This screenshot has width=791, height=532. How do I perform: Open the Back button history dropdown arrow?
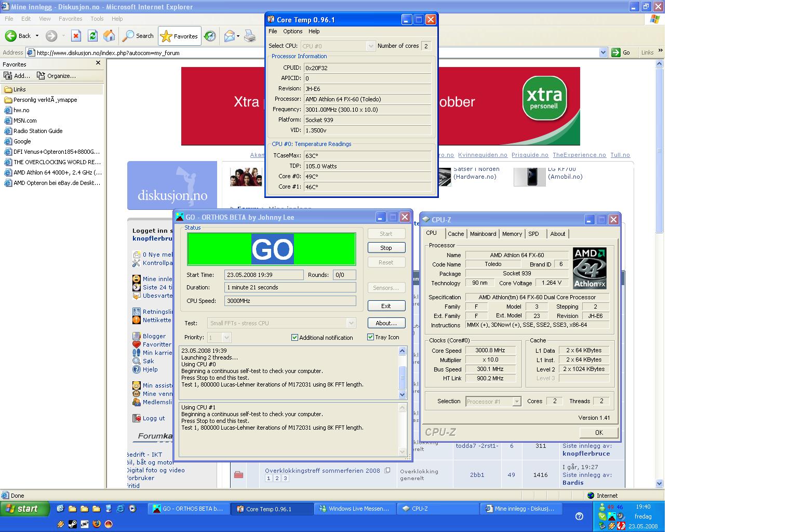click(x=37, y=36)
